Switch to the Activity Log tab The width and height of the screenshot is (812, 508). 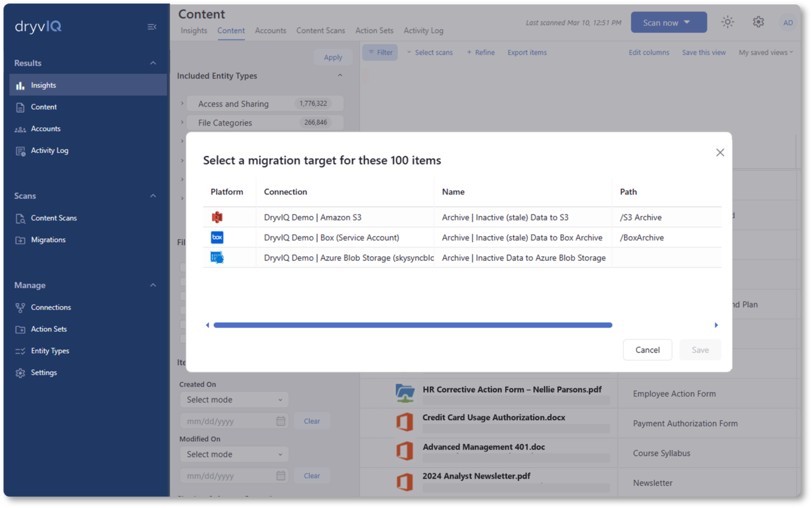pos(423,30)
